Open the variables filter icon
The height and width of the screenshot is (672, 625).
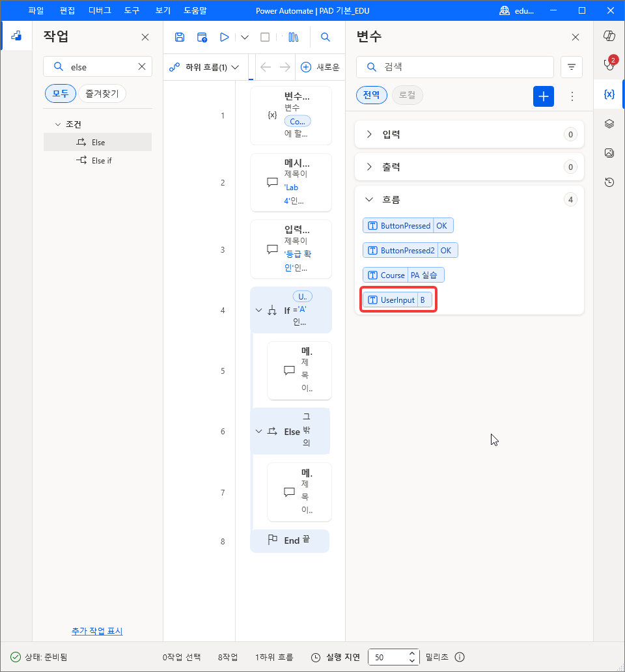tap(572, 67)
